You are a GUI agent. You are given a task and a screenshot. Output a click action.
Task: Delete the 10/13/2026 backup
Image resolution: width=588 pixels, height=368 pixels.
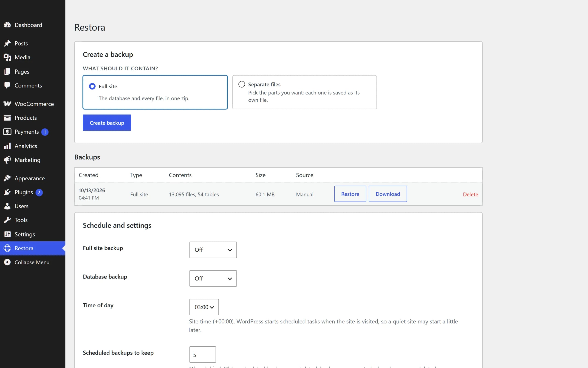[x=470, y=194]
